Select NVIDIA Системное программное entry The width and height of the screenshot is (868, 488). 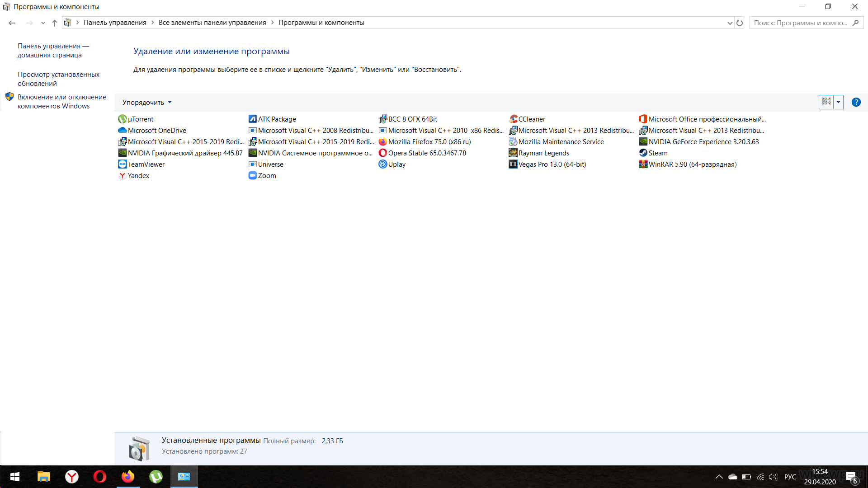pyautogui.click(x=311, y=153)
